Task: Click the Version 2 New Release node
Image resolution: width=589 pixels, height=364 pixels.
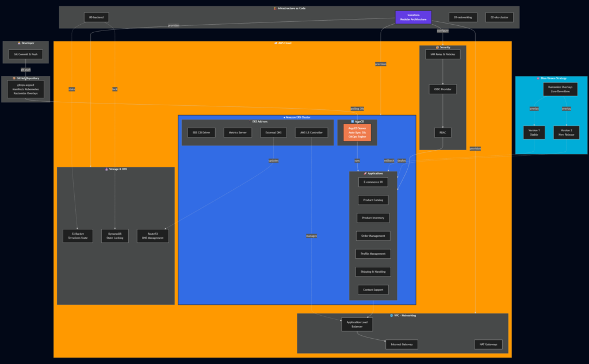Action: 566,132
